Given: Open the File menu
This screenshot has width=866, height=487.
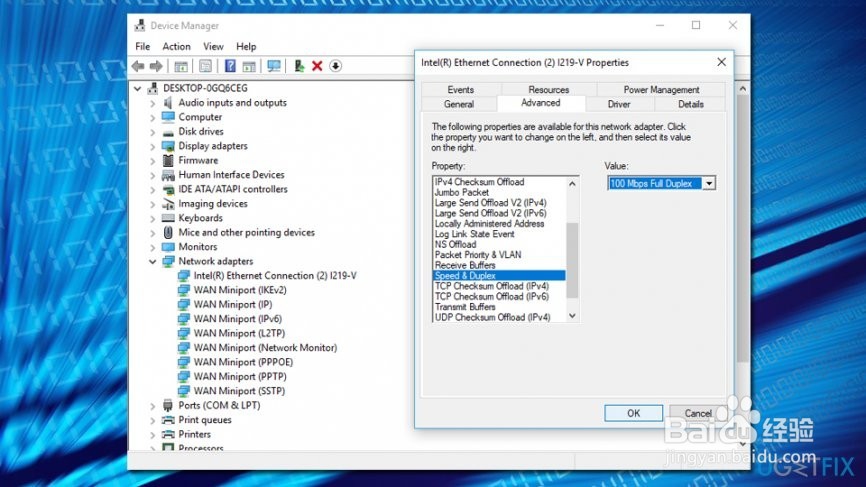Looking at the screenshot, I should pos(142,46).
